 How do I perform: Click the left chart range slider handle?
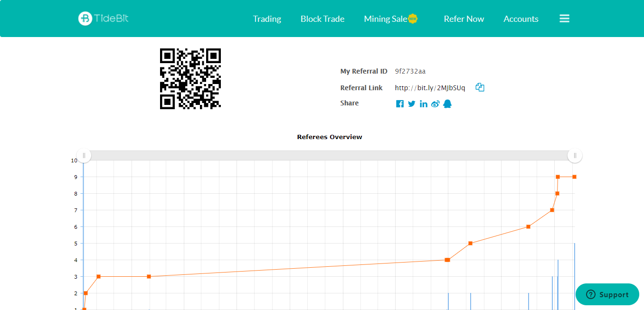(84, 155)
